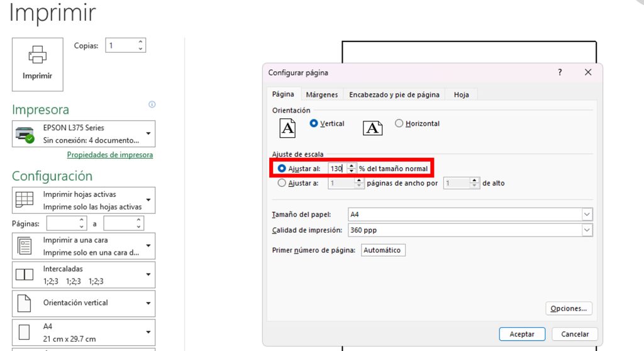Switch to the Márgenes tab
The image size is (644, 351).
322,94
